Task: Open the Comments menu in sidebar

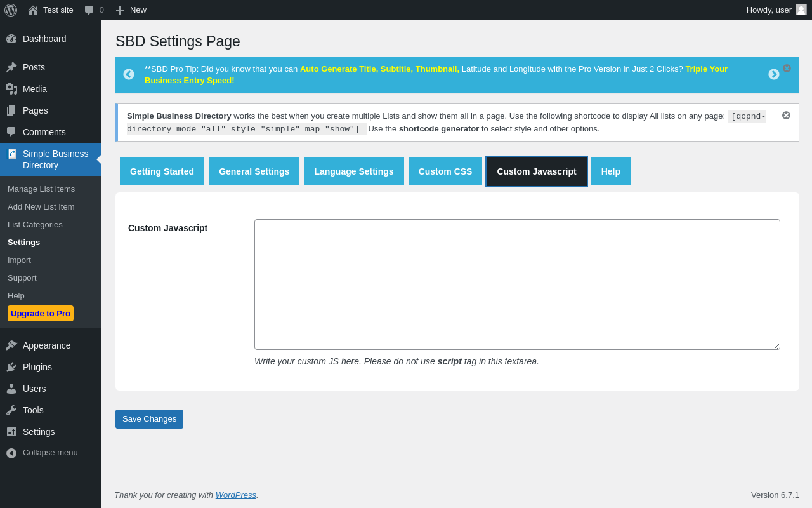Action: [51, 132]
